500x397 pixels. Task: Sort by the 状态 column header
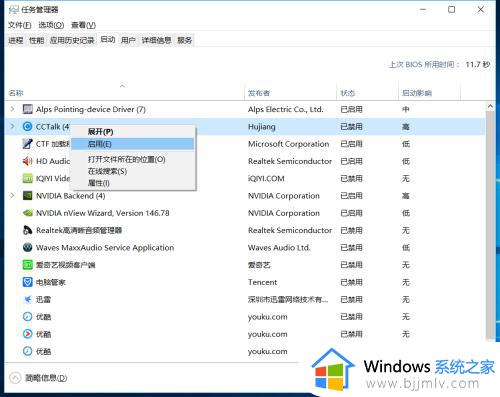pyautogui.click(x=368, y=93)
